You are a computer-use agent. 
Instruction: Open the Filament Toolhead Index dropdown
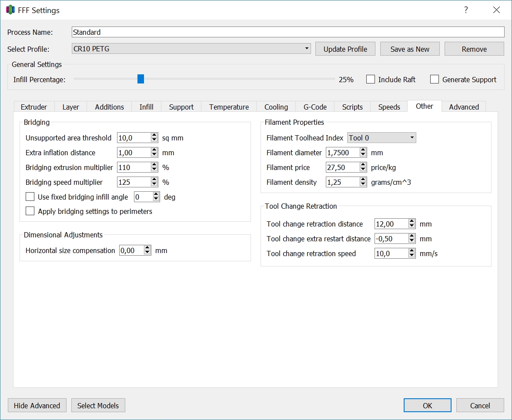pyautogui.click(x=381, y=138)
